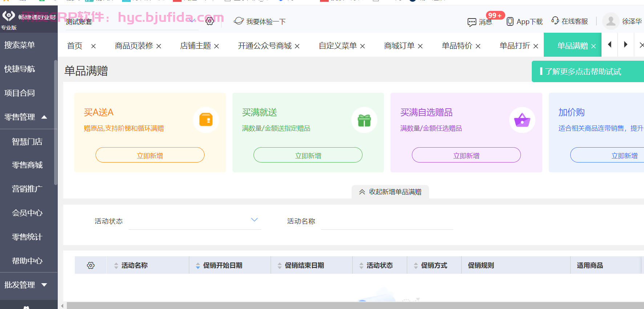Click 立即新增 under 买满就送
The image size is (644, 309).
point(308,155)
